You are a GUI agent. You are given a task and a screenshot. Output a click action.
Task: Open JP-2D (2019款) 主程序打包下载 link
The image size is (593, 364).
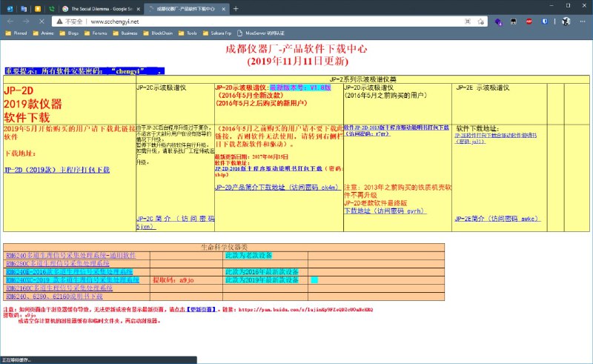point(57,170)
